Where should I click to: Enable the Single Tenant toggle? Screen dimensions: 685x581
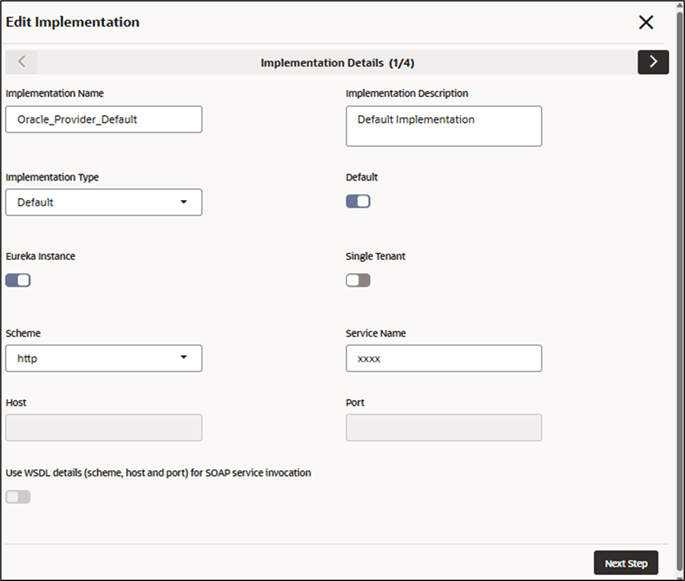(x=358, y=280)
